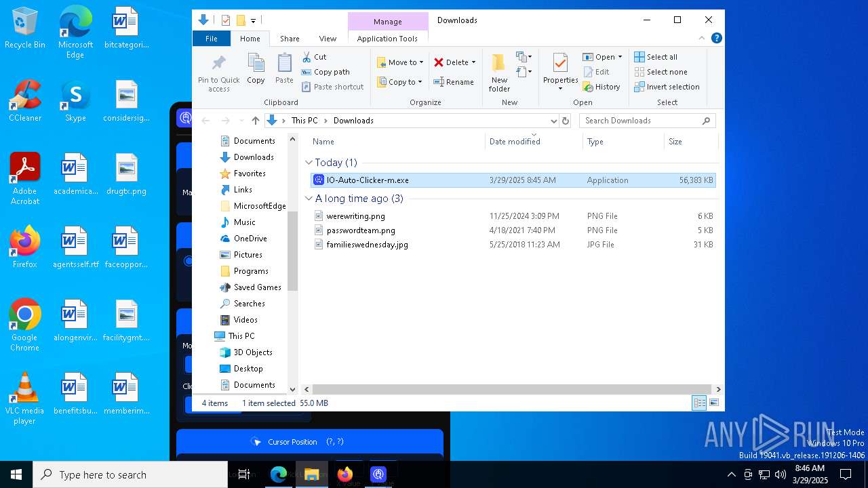The height and width of the screenshot is (488, 868).
Task: Switch to Details view icon in status bar
Action: [699, 403]
